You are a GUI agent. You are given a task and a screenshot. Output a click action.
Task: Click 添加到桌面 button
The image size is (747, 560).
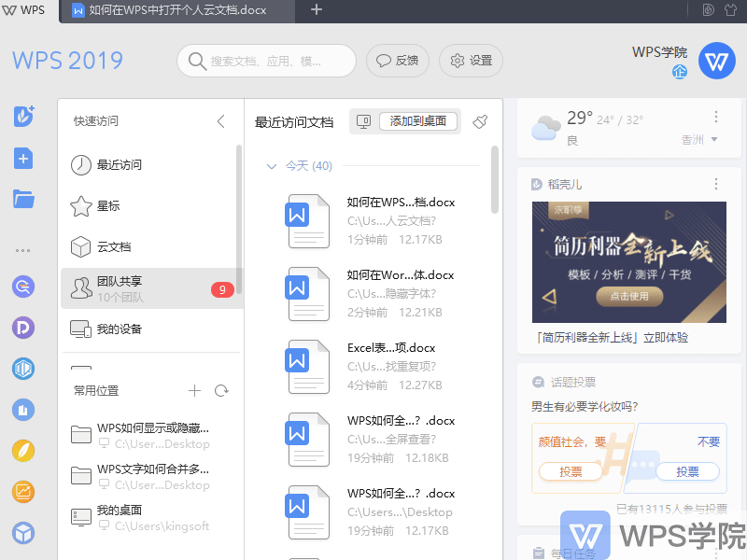click(x=417, y=121)
